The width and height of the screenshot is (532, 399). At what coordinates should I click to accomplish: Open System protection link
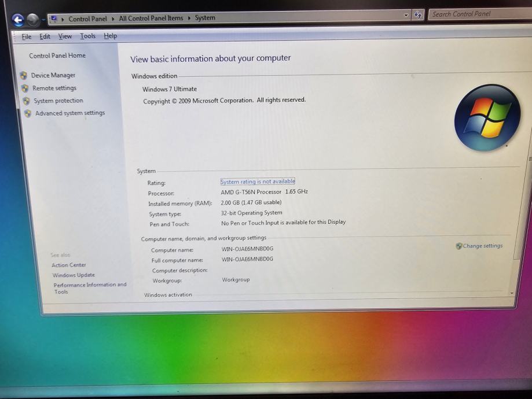(58, 101)
